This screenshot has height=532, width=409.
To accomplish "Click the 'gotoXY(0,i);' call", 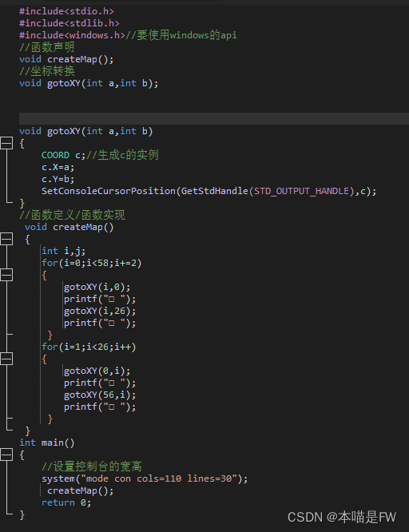I will [97, 371].
